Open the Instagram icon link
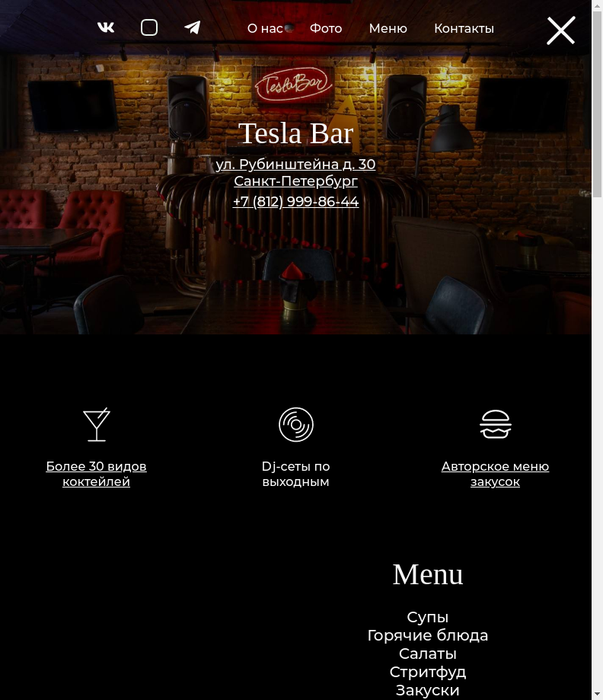Image resolution: width=603 pixels, height=700 pixels. (x=149, y=27)
